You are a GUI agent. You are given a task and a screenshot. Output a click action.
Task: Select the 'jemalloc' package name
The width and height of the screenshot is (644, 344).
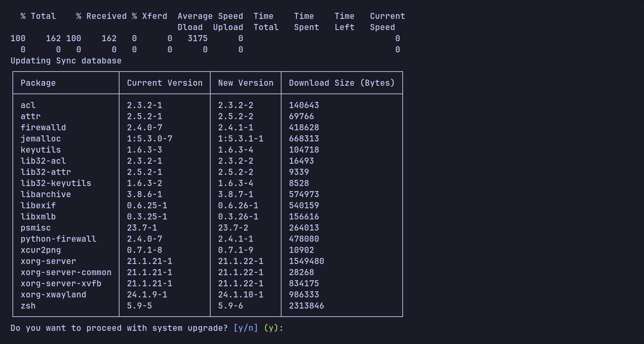41,139
